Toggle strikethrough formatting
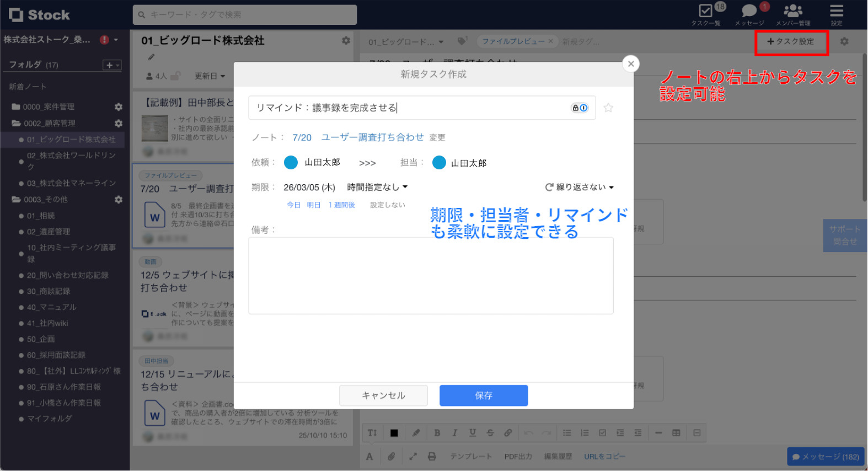This screenshot has height=471, width=868. [490, 433]
